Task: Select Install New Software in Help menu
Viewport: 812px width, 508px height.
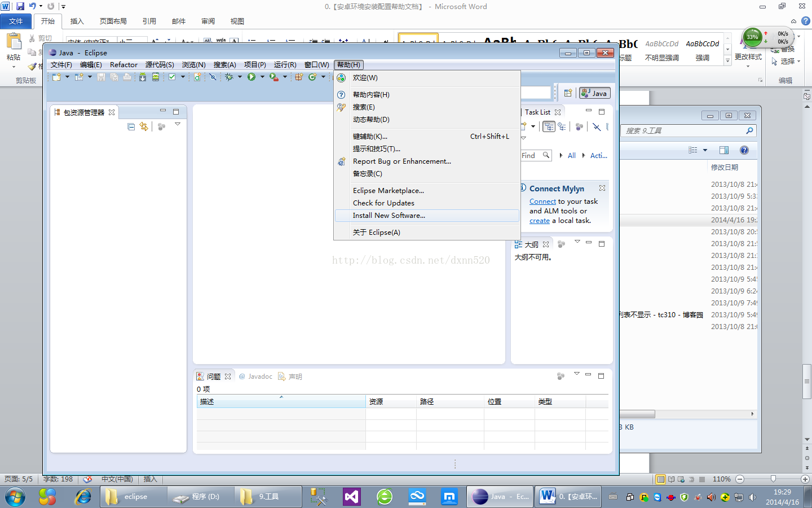Action: (427, 216)
